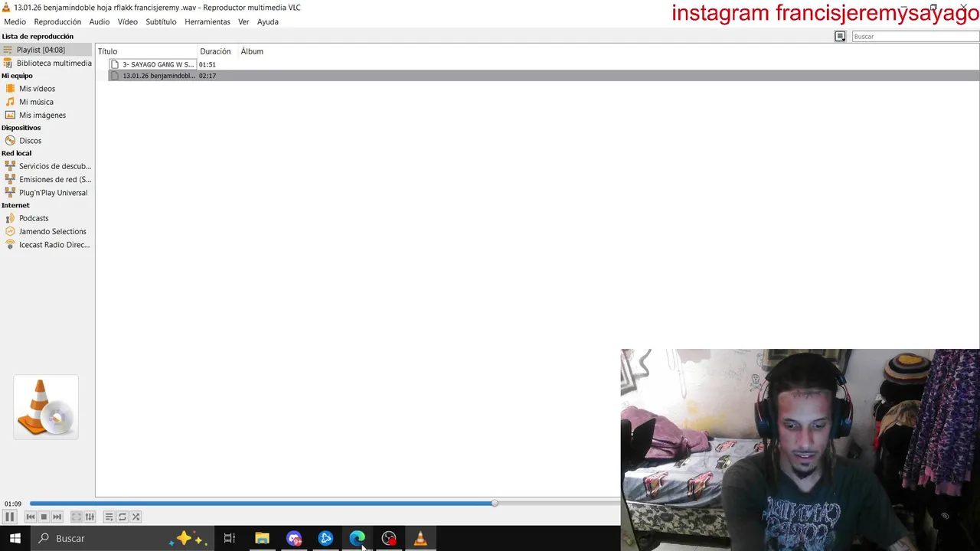This screenshot has height=551, width=980.
Task: Skip to the next playlist track
Action: tap(57, 517)
